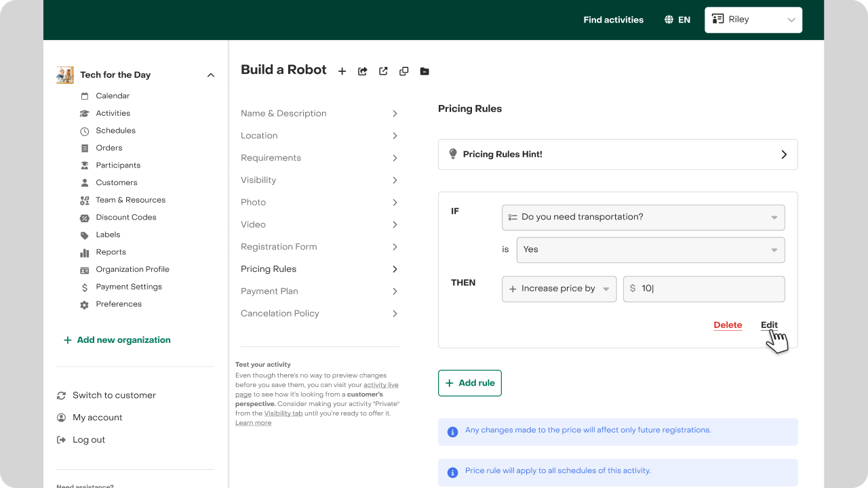The width and height of the screenshot is (868, 488).
Task: Go to Discount Codes in the sidebar
Action: point(126,218)
